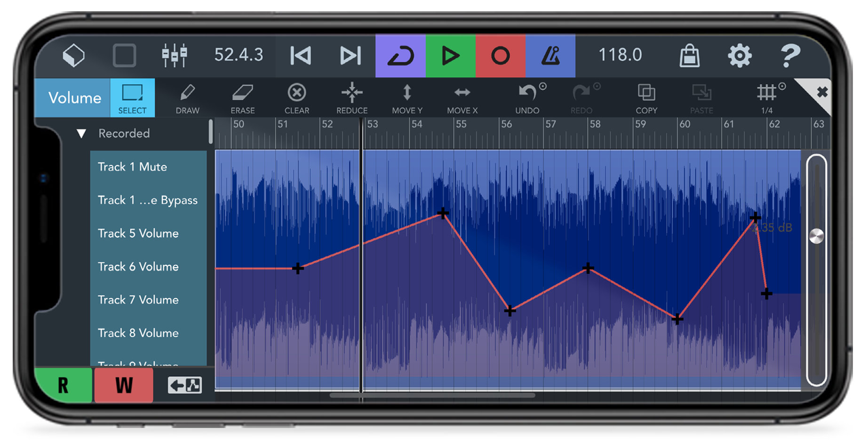Click bar 53 on the ruler
Screen dimensions: 868x444
(373, 124)
